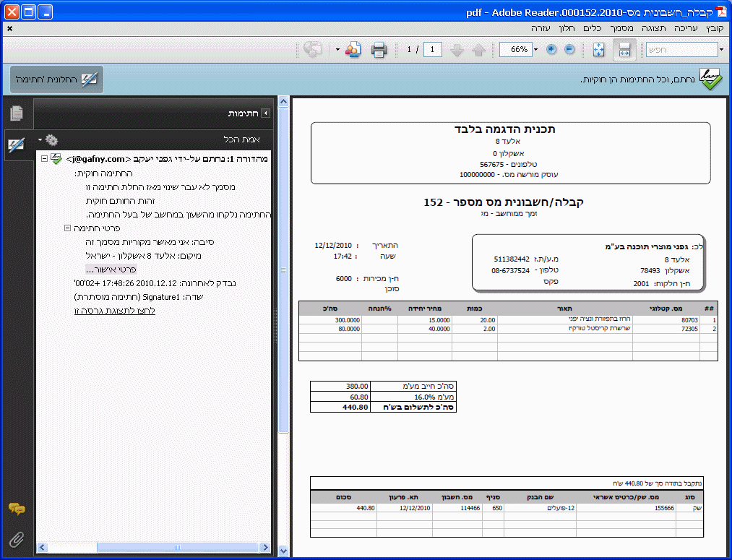The image size is (732, 560).
Task: Toggle the fit width scrolling mode
Action: pos(625,50)
